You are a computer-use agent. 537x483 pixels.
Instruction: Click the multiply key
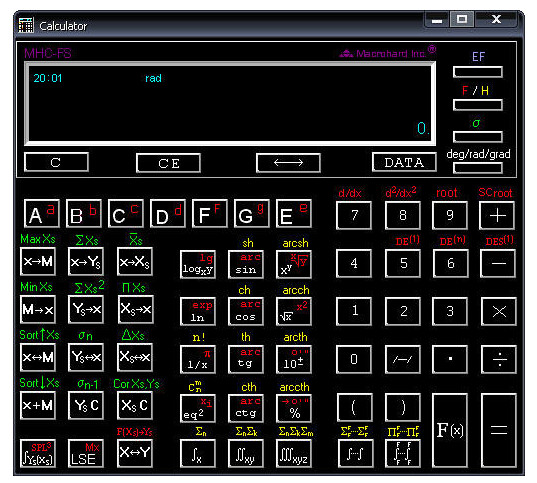[x=499, y=311]
